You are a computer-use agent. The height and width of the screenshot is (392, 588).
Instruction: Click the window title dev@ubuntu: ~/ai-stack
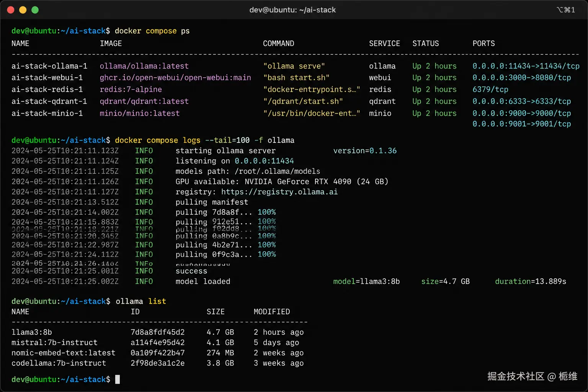[x=292, y=10]
